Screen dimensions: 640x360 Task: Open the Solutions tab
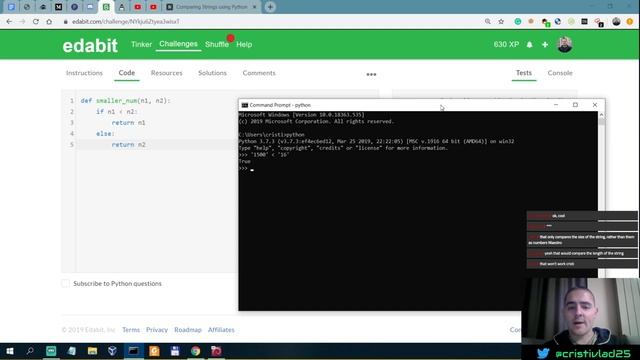point(212,73)
